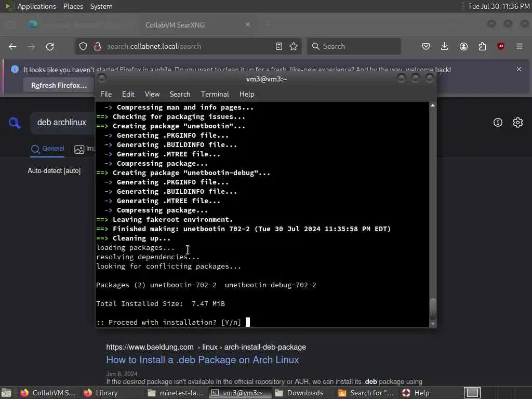Open Firefox hamburger application menu
This screenshot has width=532, height=399.
(520, 46)
